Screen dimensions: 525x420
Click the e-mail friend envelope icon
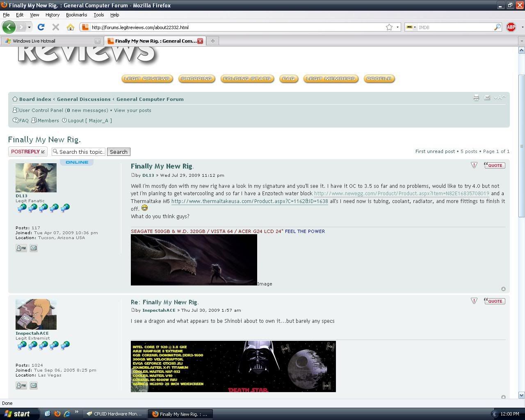click(487, 98)
